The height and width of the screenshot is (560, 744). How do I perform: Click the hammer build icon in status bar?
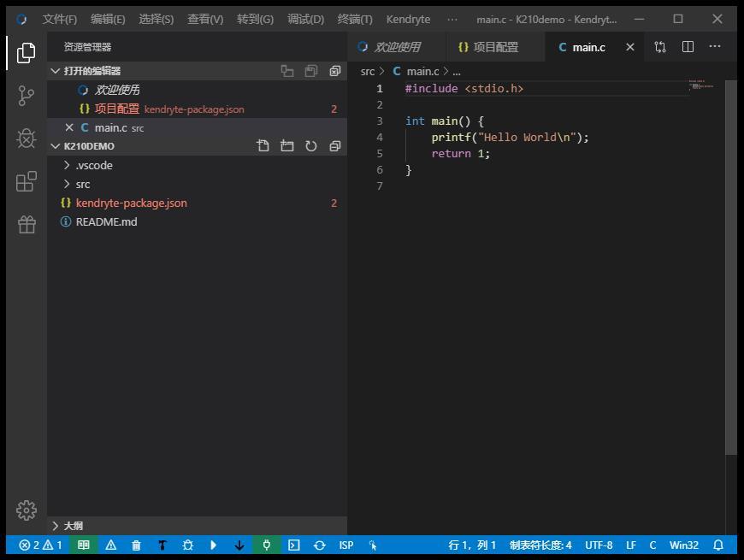click(162, 545)
